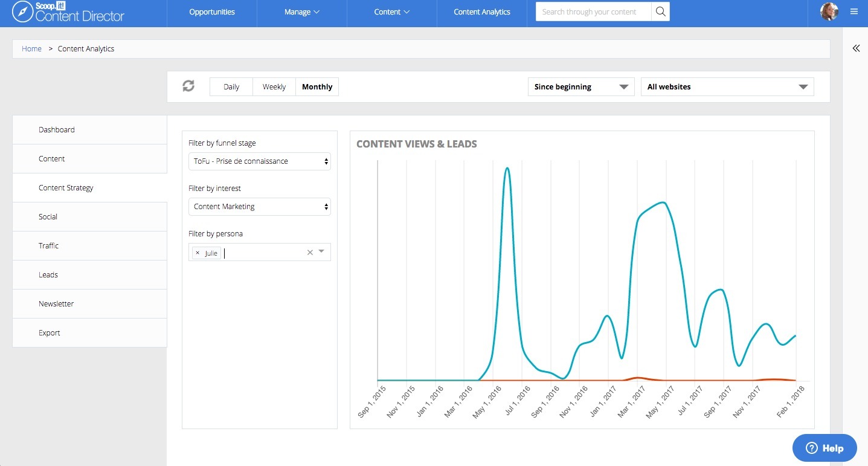868x466 pixels.
Task: Open the Content Strategy sidebar tab
Action: [x=89, y=188]
